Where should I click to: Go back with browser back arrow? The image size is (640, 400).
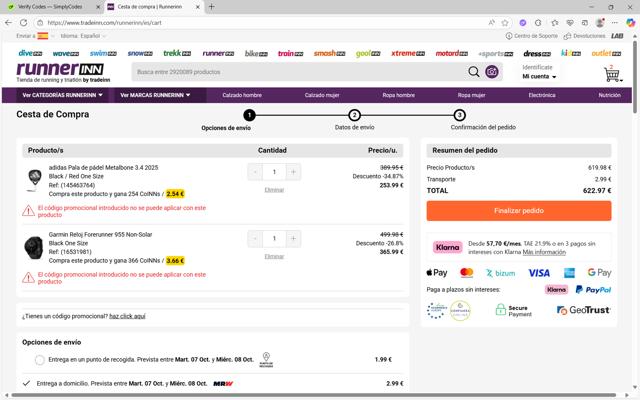pos(8,23)
